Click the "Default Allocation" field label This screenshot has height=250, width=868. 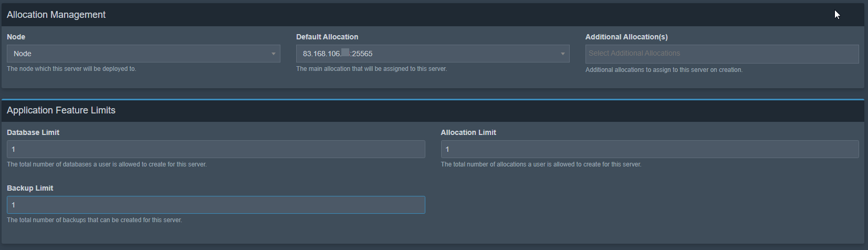click(x=327, y=37)
